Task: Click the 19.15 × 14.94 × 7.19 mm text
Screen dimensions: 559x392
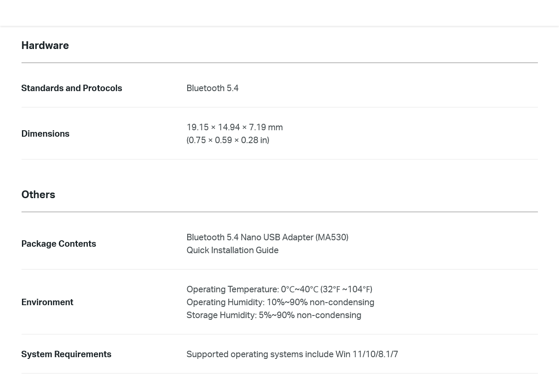Action: click(x=235, y=127)
